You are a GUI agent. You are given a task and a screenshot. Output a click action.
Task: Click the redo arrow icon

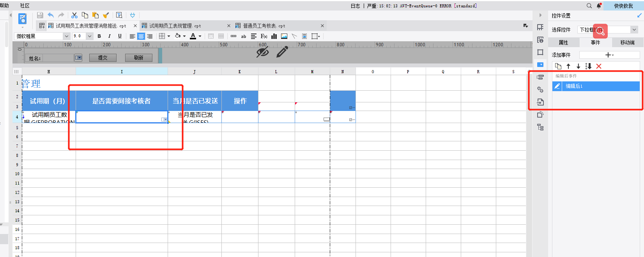(61, 15)
